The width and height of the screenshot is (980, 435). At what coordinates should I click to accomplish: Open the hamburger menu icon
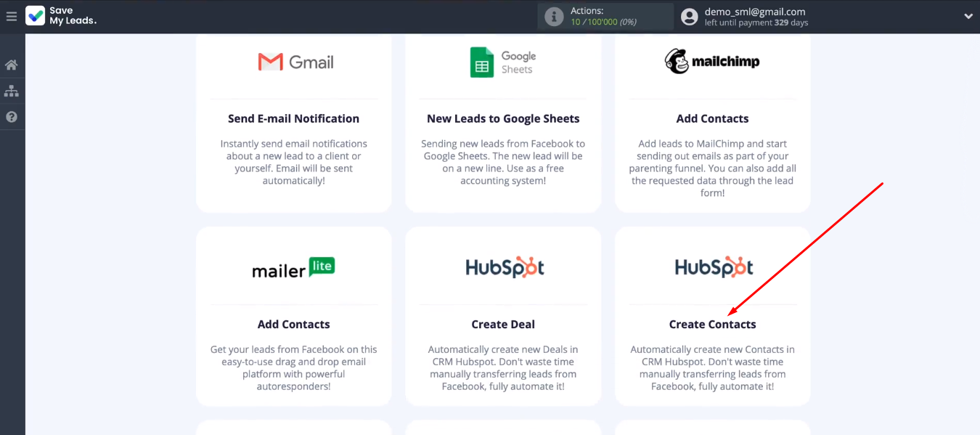coord(12,16)
